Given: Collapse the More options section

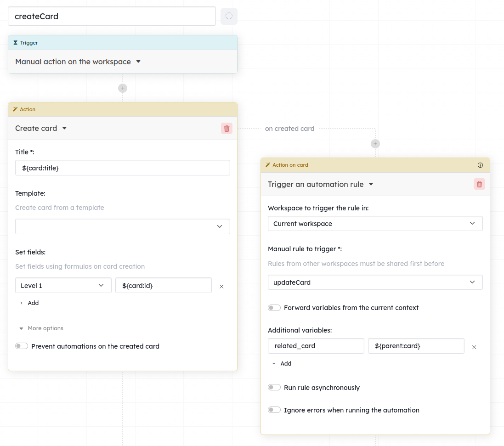Looking at the screenshot, I should click(41, 328).
